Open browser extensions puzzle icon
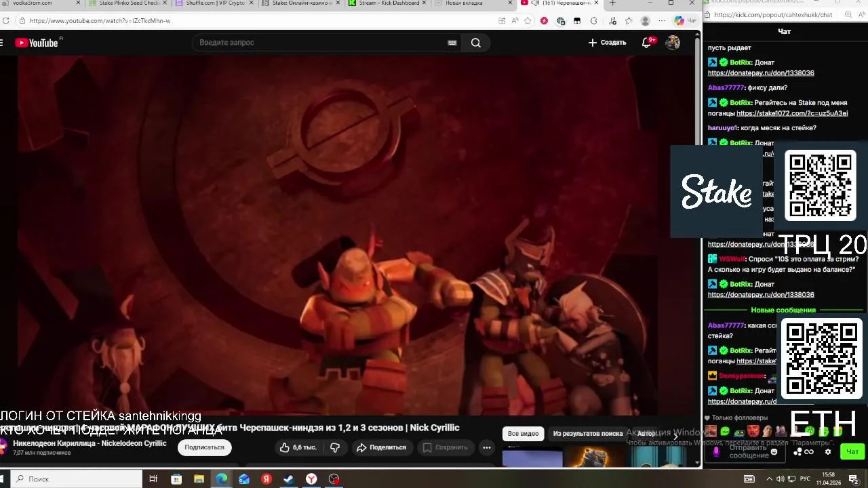This screenshot has width=868, height=488. [594, 21]
